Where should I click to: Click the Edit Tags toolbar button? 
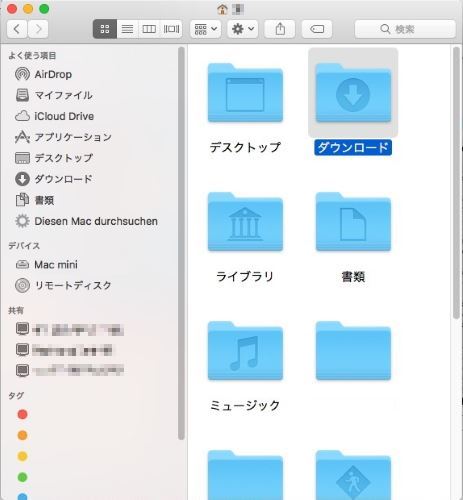317,29
